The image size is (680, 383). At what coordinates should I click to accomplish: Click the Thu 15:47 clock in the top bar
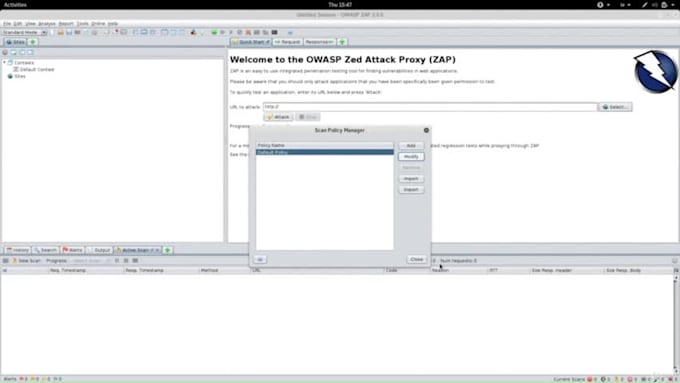pyautogui.click(x=340, y=5)
